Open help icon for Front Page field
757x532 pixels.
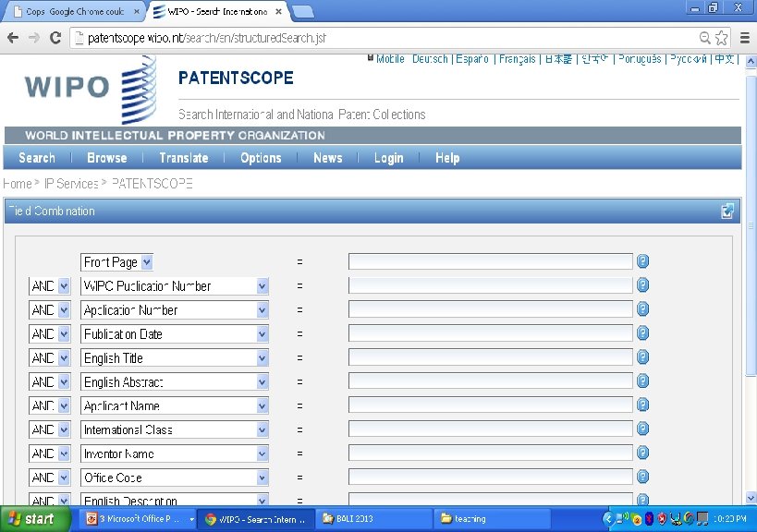point(642,261)
